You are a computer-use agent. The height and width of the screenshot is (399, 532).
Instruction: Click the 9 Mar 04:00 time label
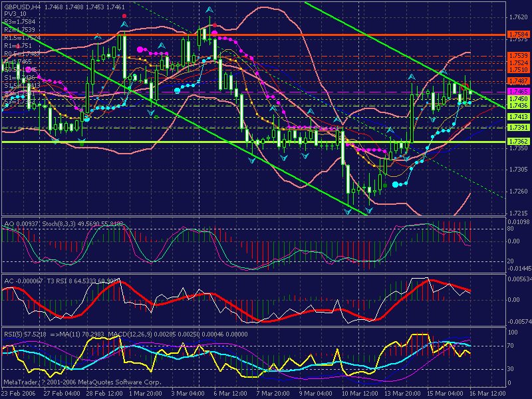pyautogui.click(x=315, y=394)
